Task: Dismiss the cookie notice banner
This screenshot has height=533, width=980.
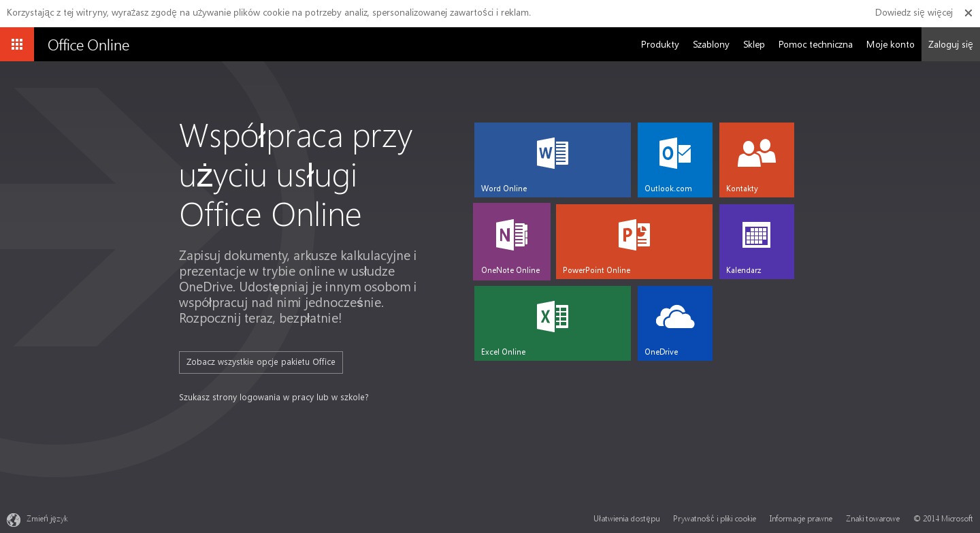Action: 968,13
